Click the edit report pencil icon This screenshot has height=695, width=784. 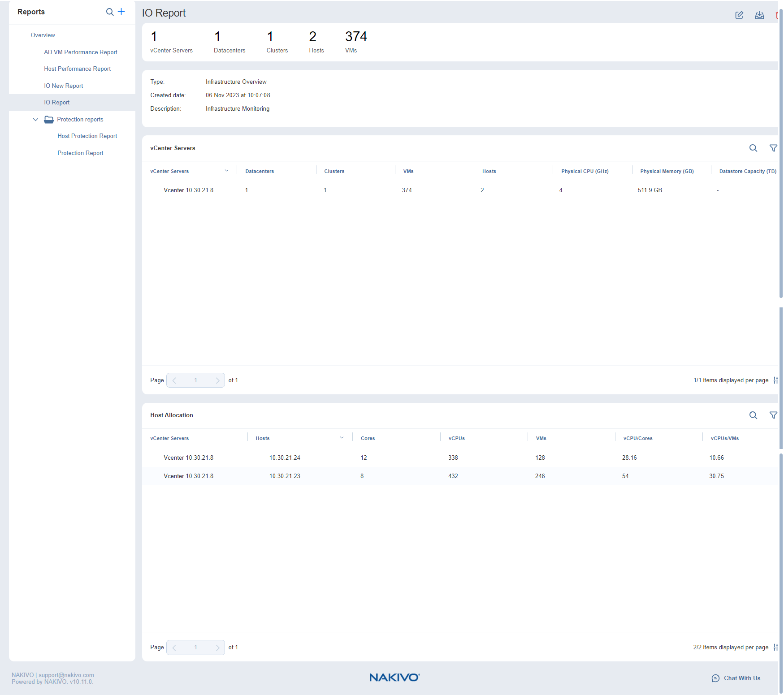739,15
